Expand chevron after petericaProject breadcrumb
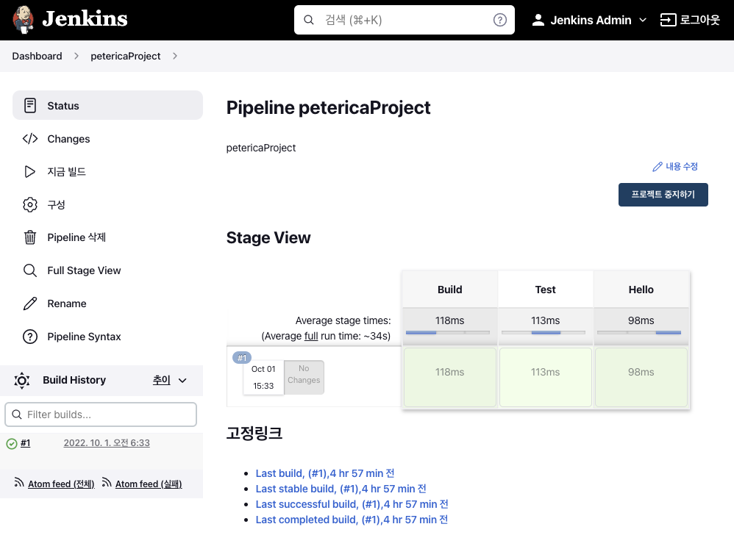 (174, 56)
